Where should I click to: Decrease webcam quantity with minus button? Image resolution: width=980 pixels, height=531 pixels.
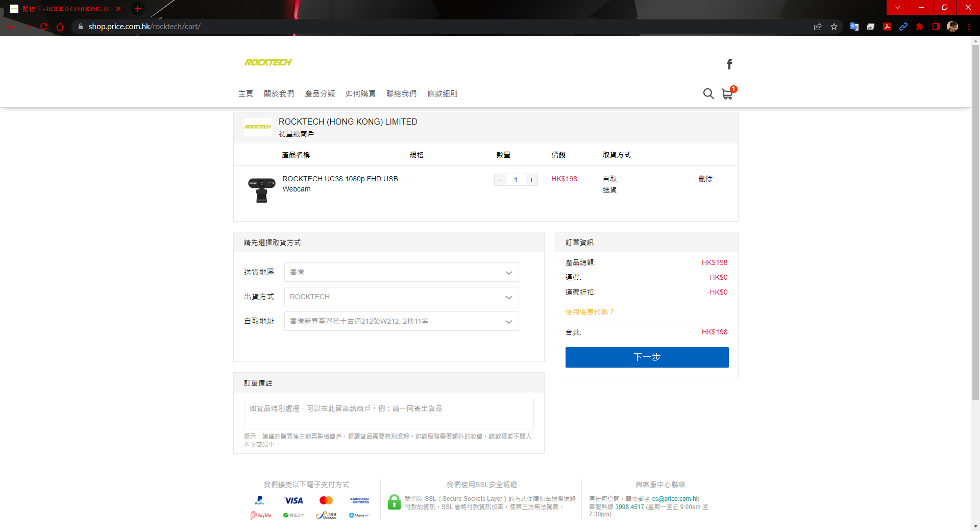(x=500, y=180)
